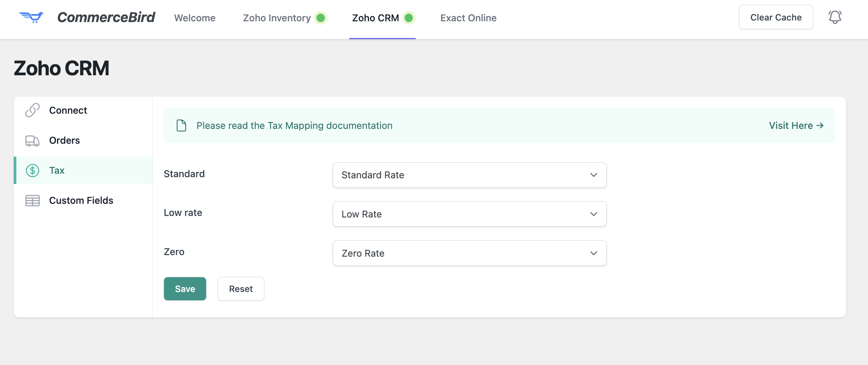Select the Tax sidebar item

[83, 170]
